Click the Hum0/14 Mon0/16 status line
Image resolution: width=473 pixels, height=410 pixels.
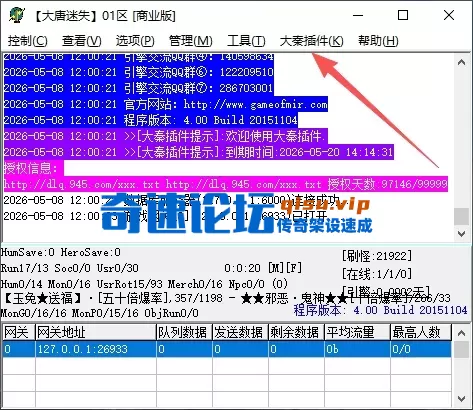[144, 284]
